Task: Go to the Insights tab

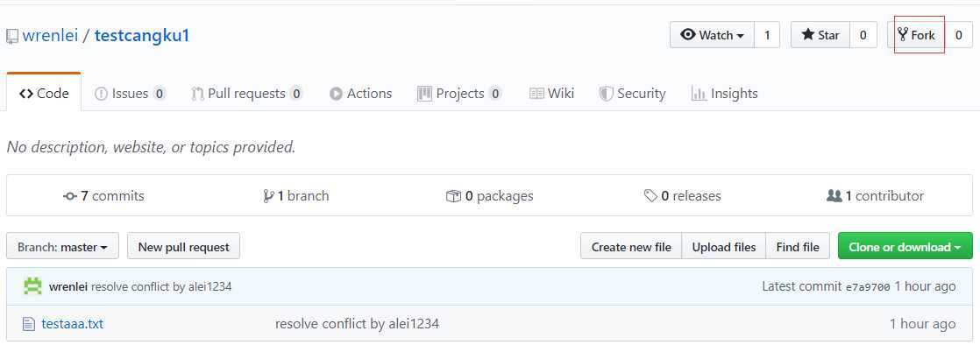Action: 725,94
